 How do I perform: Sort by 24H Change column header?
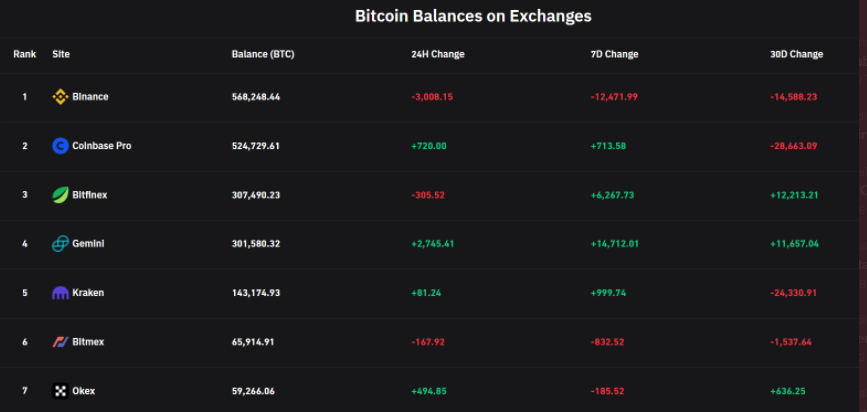438,54
